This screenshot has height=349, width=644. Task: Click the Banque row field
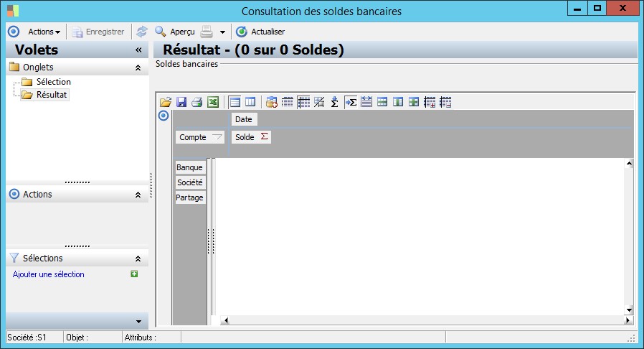click(x=189, y=167)
